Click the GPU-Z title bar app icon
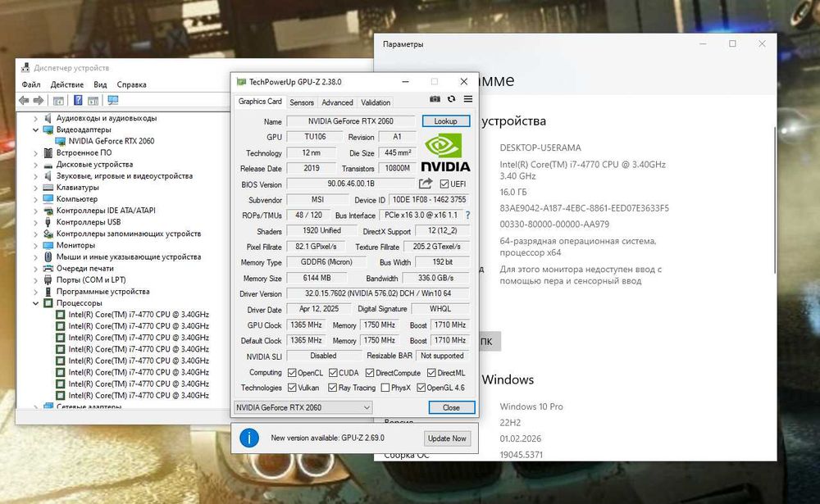Screen dimensions: 820x504 pos(241,82)
